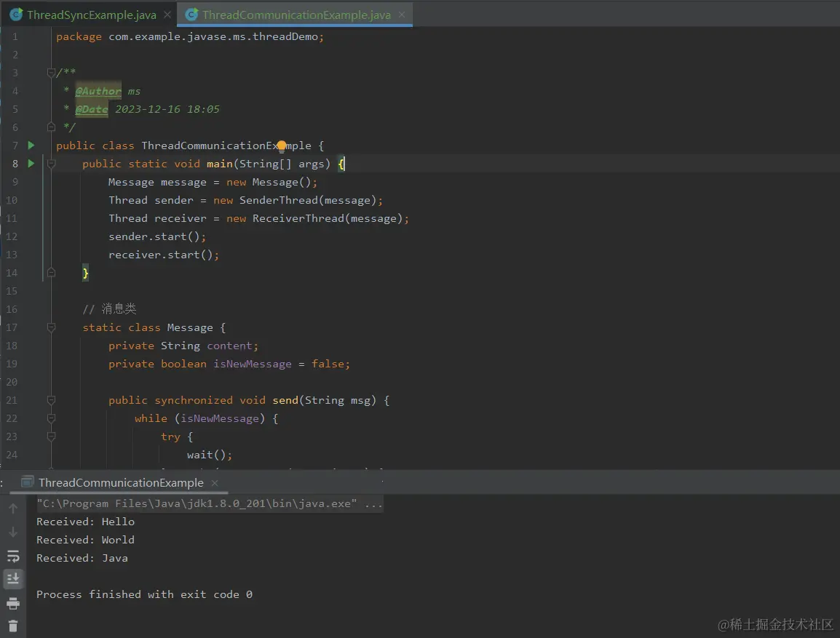The image size is (840, 638).
Task: Run main method with gutter arrow on line 8
Action: (x=31, y=163)
